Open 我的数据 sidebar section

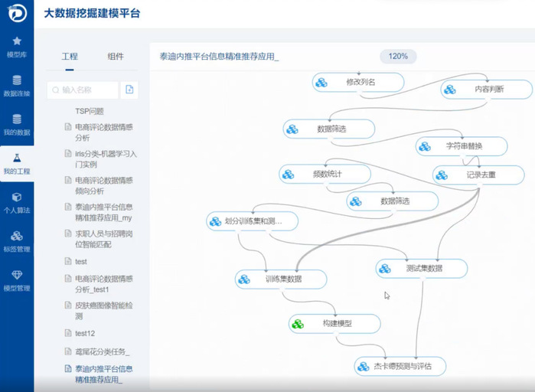click(17, 124)
